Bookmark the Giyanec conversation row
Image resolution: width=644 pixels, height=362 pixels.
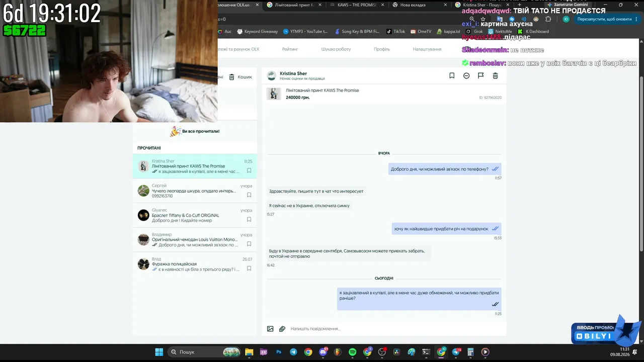coord(249,220)
